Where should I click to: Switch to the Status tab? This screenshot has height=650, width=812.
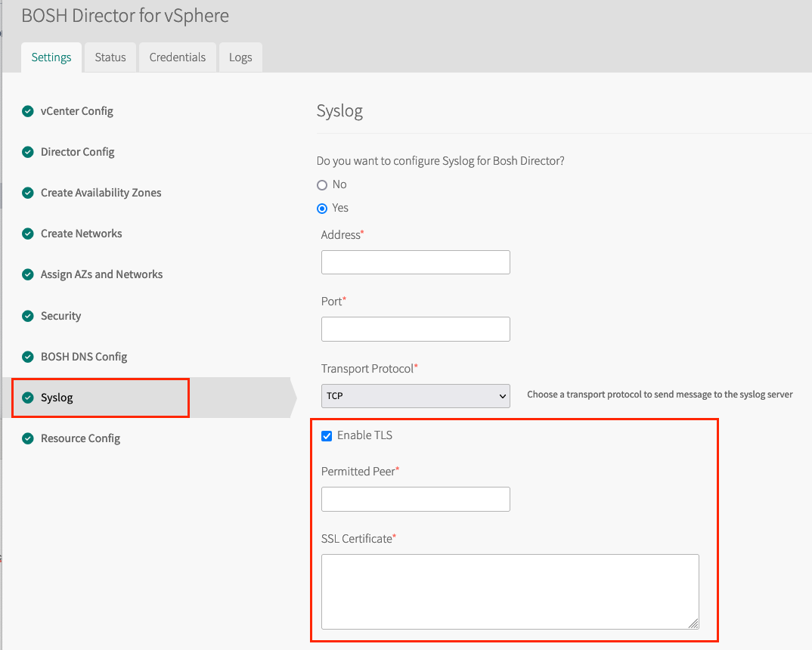pyautogui.click(x=110, y=57)
